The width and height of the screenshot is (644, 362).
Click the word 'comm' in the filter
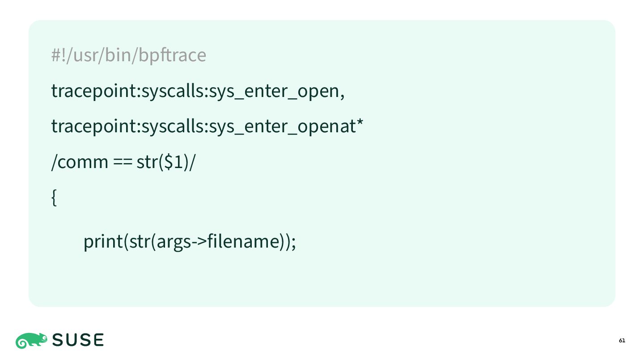tap(83, 163)
